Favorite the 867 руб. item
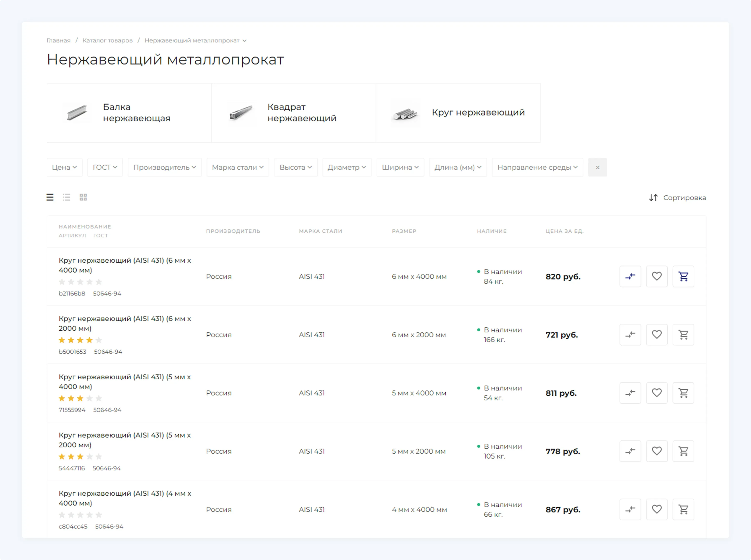 coord(656,509)
